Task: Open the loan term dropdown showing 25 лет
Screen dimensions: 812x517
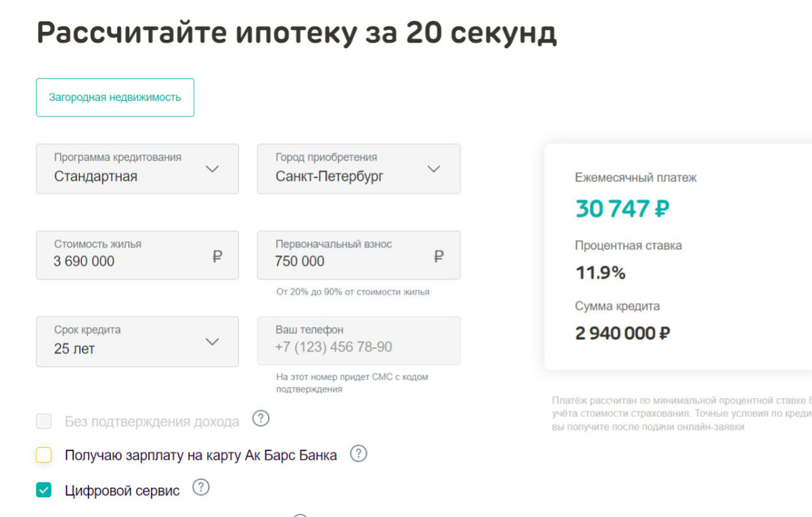Action: pyautogui.click(x=137, y=342)
